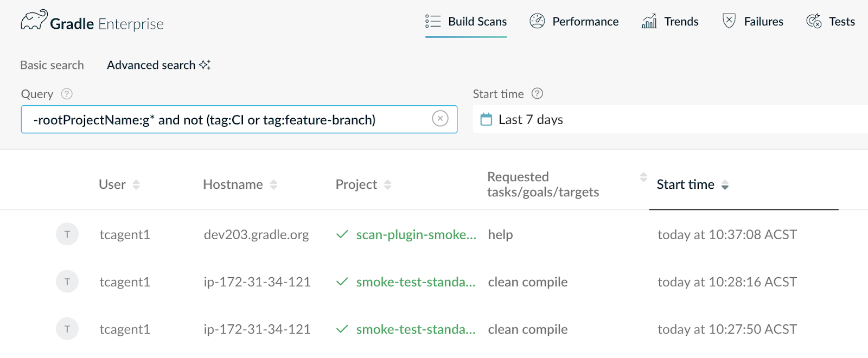Switch to the Performance tab

(574, 22)
